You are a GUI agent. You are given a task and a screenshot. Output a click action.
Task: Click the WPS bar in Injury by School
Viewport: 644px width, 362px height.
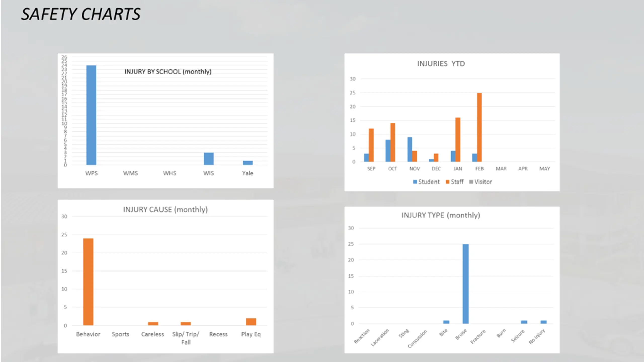coord(91,115)
